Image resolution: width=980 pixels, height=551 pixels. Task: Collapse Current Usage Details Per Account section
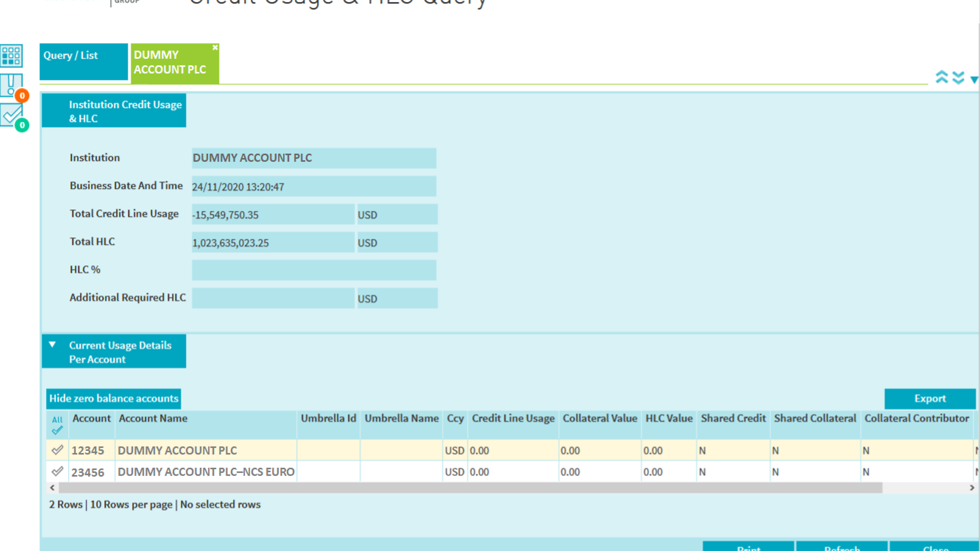pos(52,345)
